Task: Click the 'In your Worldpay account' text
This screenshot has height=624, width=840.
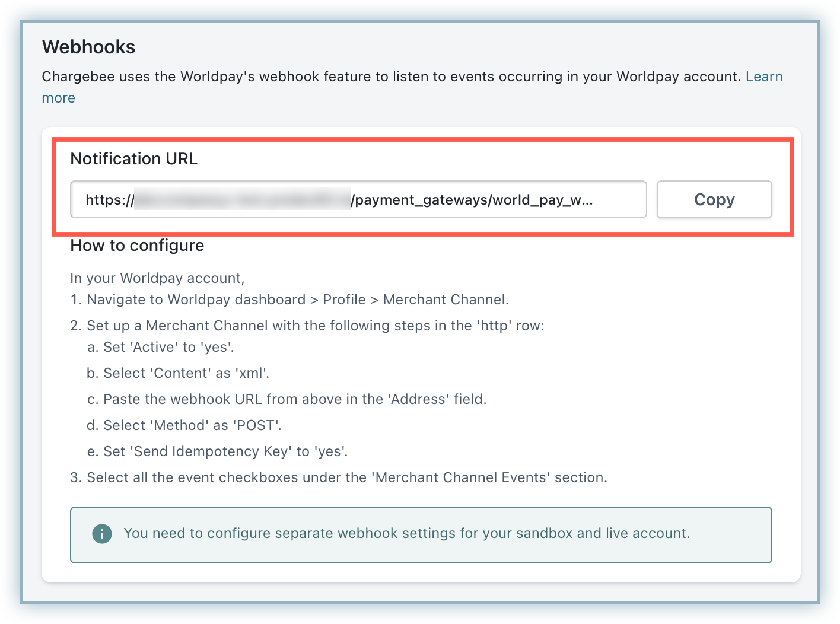Action: [x=157, y=279]
